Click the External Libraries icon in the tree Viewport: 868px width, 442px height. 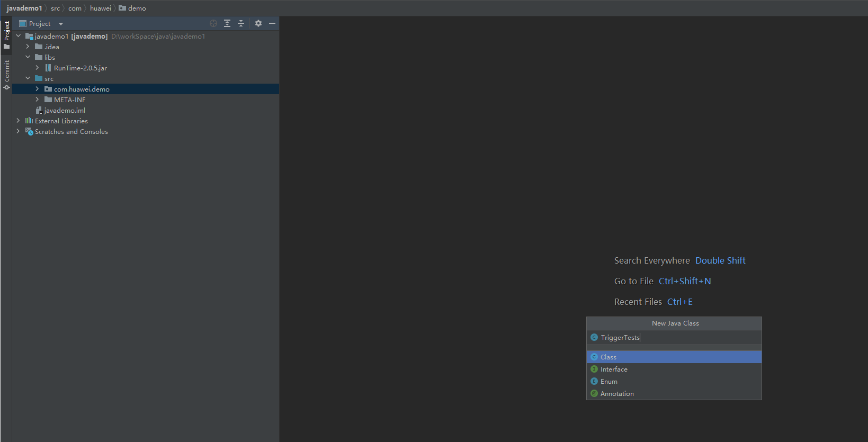click(x=29, y=121)
